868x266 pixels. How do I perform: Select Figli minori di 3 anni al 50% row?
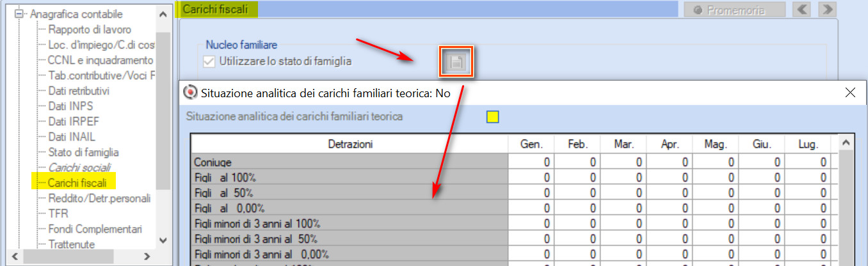[x=350, y=239]
